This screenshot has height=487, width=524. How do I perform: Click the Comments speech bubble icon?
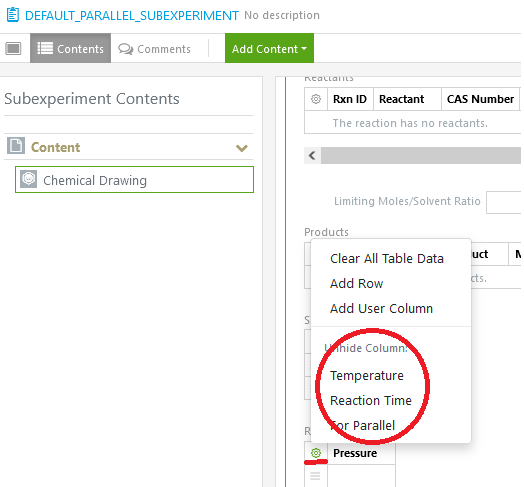[x=125, y=49]
